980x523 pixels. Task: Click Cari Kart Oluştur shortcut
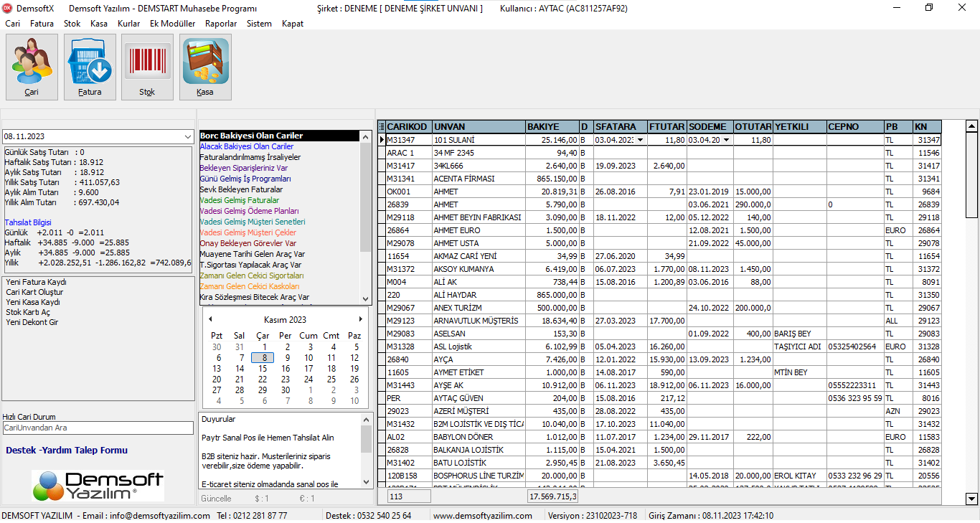pos(34,292)
